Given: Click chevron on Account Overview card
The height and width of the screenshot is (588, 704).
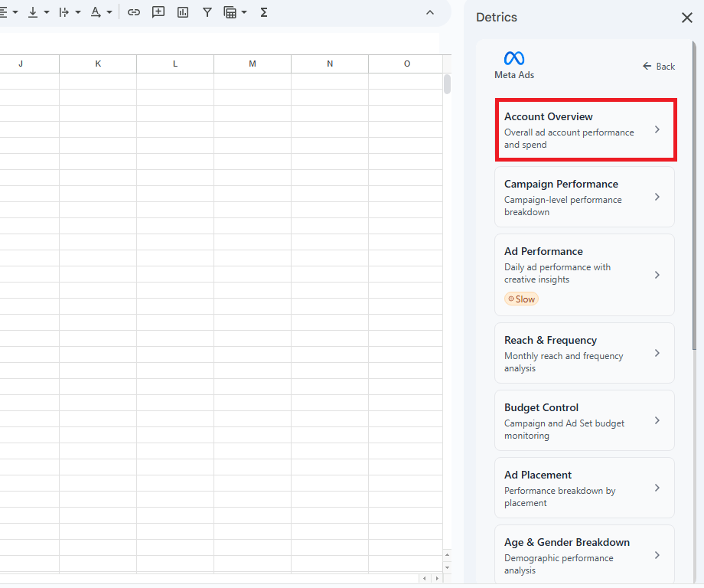Looking at the screenshot, I should [657, 130].
